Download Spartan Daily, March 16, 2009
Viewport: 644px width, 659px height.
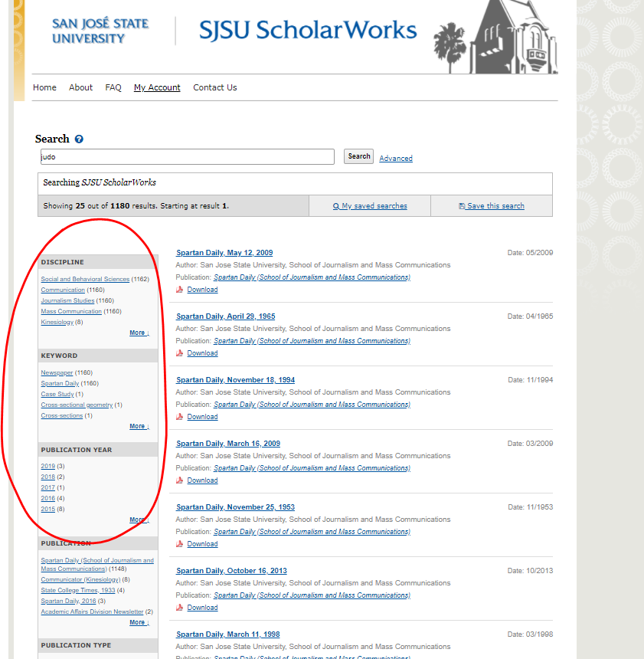pyautogui.click(x=202, y=480)
